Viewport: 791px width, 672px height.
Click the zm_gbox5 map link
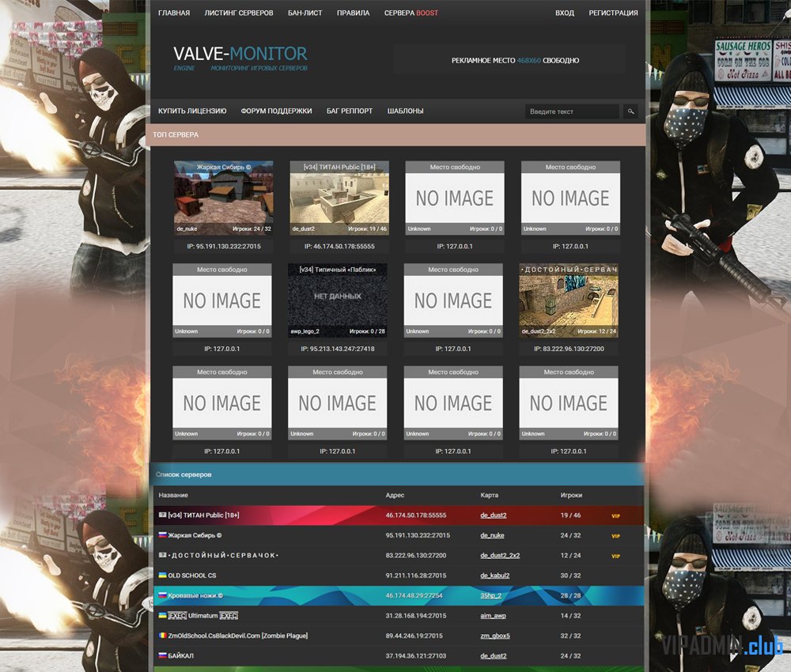[495, 636]
